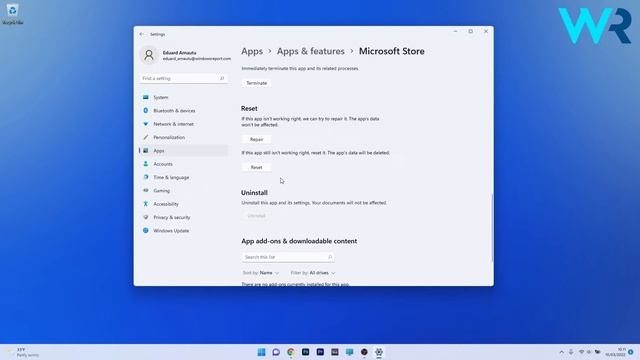
Task: Select the Reset section heading
Action: [249, 109]
